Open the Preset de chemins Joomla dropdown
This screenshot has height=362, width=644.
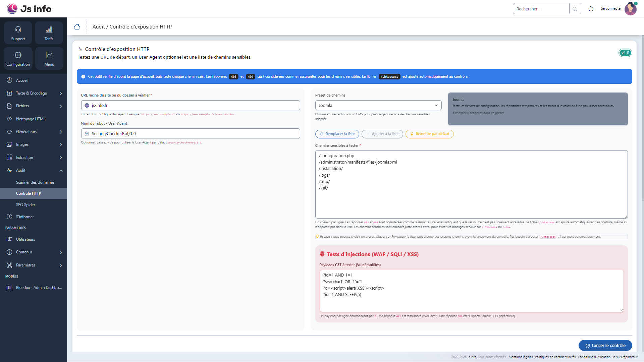point(378,105)
